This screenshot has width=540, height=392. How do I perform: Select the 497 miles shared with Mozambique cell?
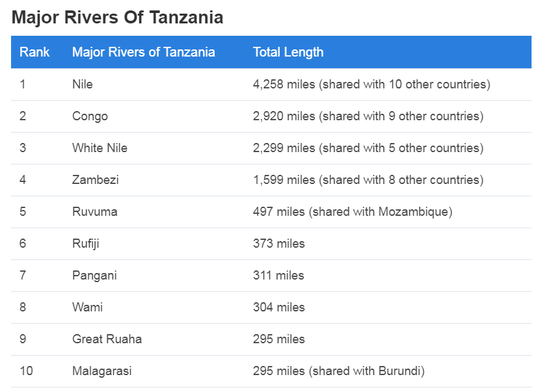[x=353, y=212]
